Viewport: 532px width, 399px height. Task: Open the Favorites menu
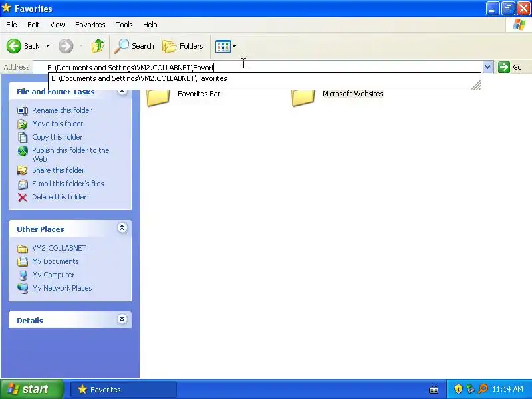(x=90, y=25)
